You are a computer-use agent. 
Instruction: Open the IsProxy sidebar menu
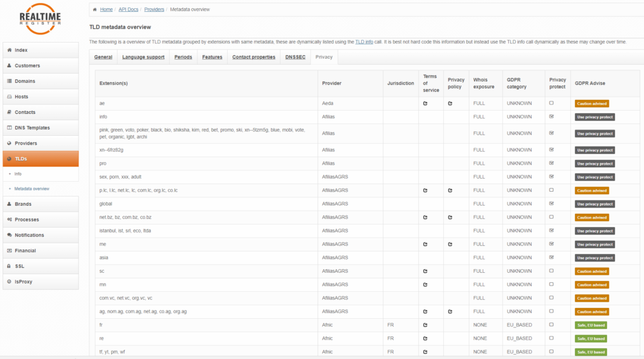coord(41,282)
